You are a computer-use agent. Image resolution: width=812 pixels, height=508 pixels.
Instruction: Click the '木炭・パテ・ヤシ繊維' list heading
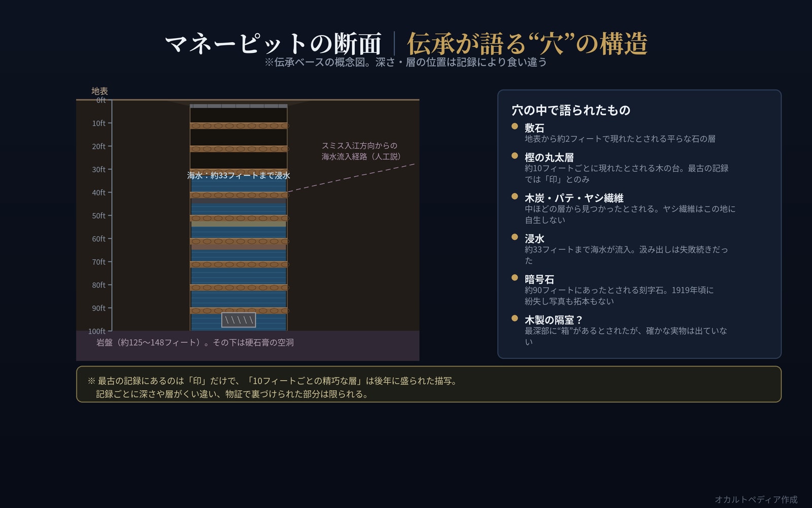[574, 198]
